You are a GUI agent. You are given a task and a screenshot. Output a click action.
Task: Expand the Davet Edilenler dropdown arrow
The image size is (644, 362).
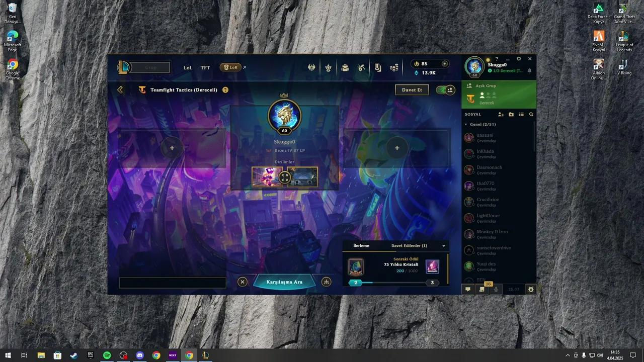point(444,246)
